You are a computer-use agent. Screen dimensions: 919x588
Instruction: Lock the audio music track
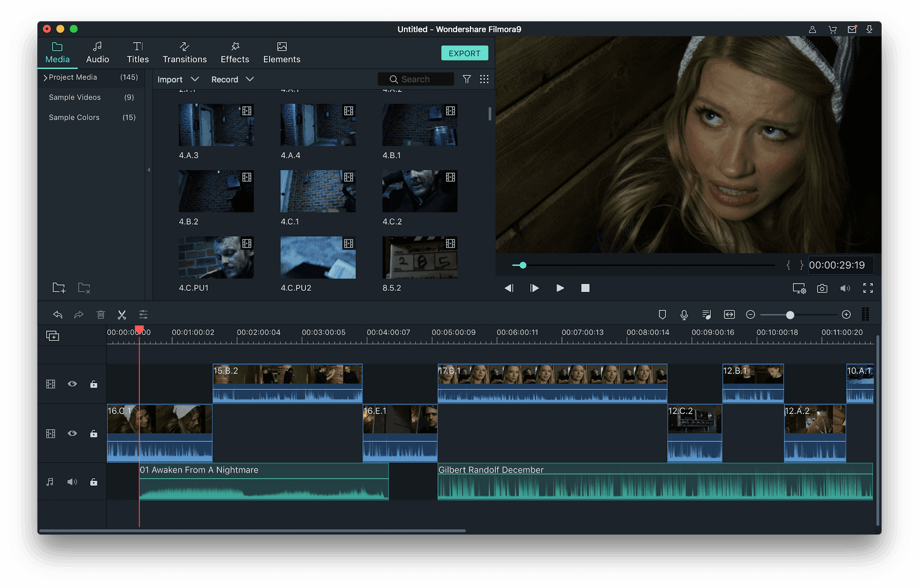pos(93,482)
